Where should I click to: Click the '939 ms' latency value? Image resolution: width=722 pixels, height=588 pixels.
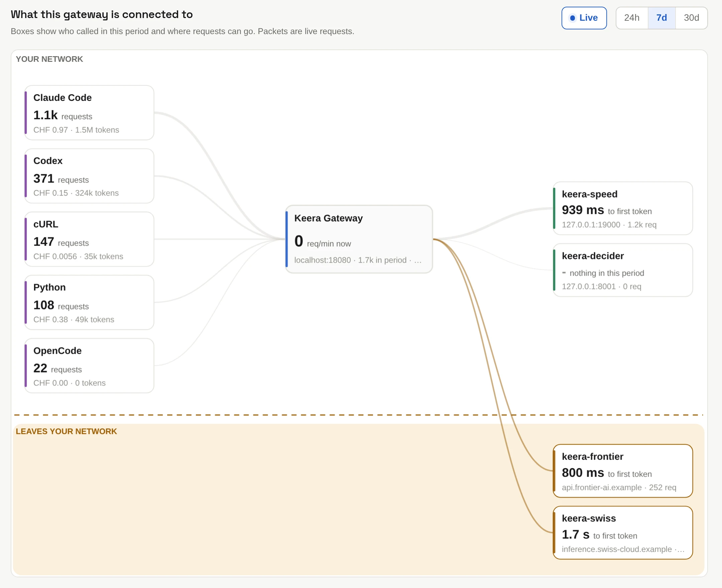[x=583, y=210]
